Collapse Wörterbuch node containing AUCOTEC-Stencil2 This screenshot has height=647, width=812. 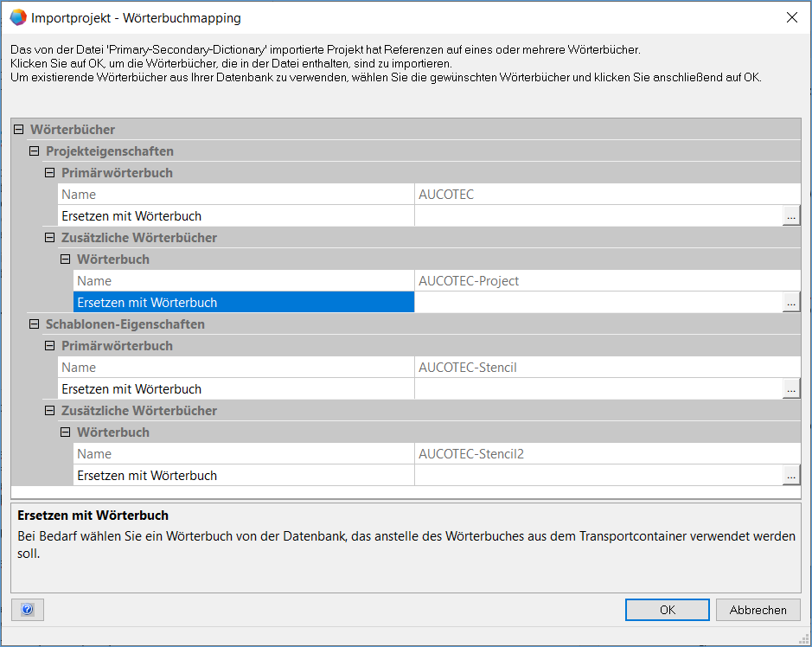tap(66, 432)
